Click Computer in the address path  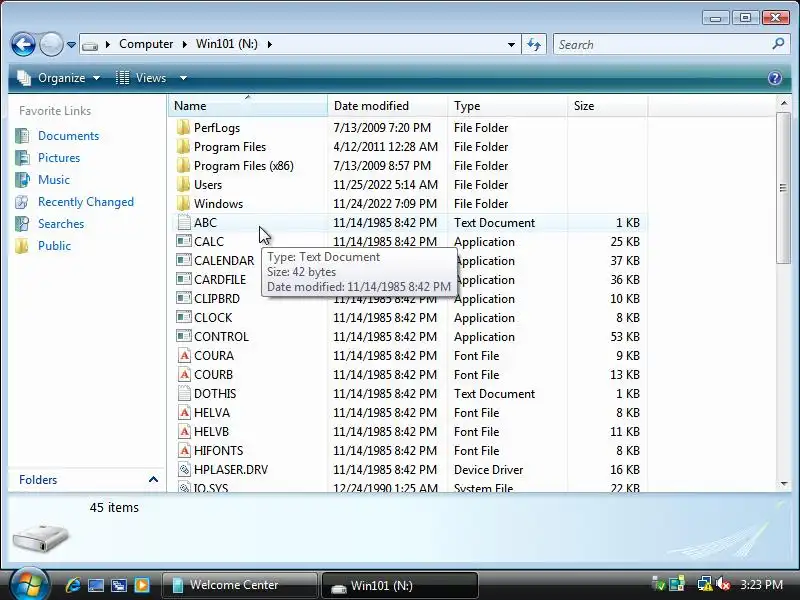pyautogui.click(x=146, y=44)
